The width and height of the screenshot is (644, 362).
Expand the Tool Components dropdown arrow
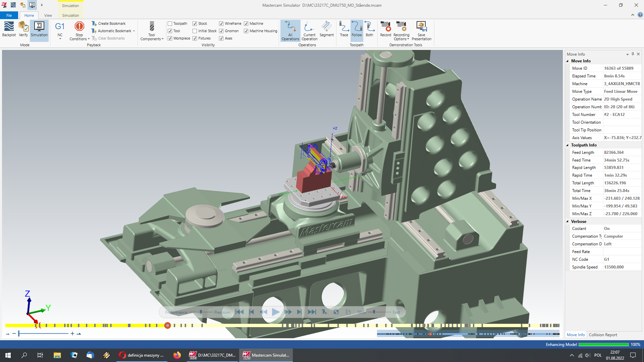[163, 39]
